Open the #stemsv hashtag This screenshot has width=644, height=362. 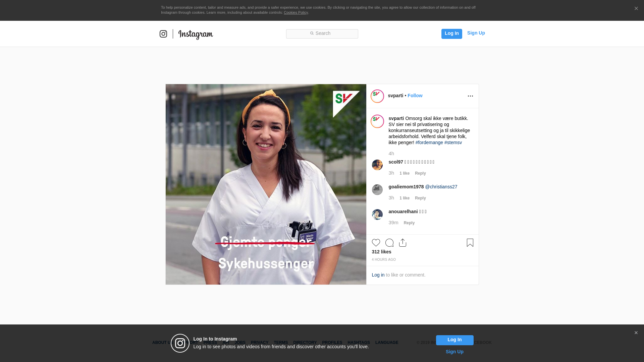coord(453,142)
